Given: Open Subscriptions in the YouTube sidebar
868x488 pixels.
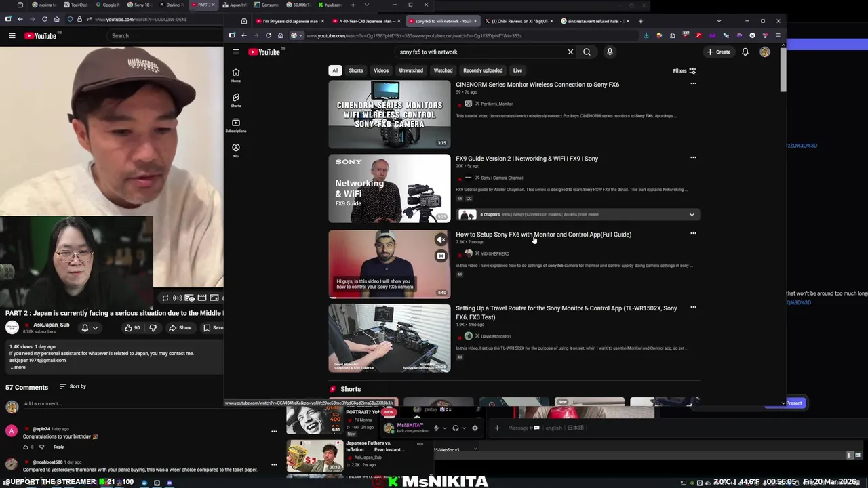Looking at the screenshot, I should coord(236,125).
